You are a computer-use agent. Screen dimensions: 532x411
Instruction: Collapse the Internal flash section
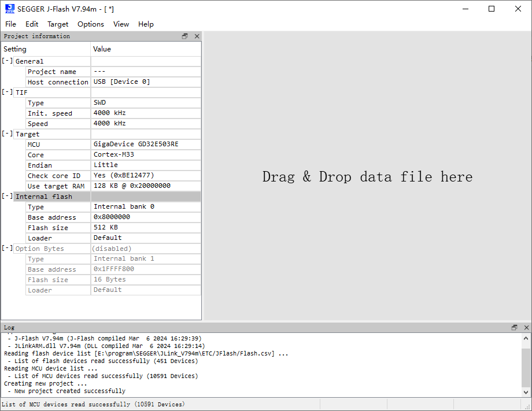click(x=7, y=197)
